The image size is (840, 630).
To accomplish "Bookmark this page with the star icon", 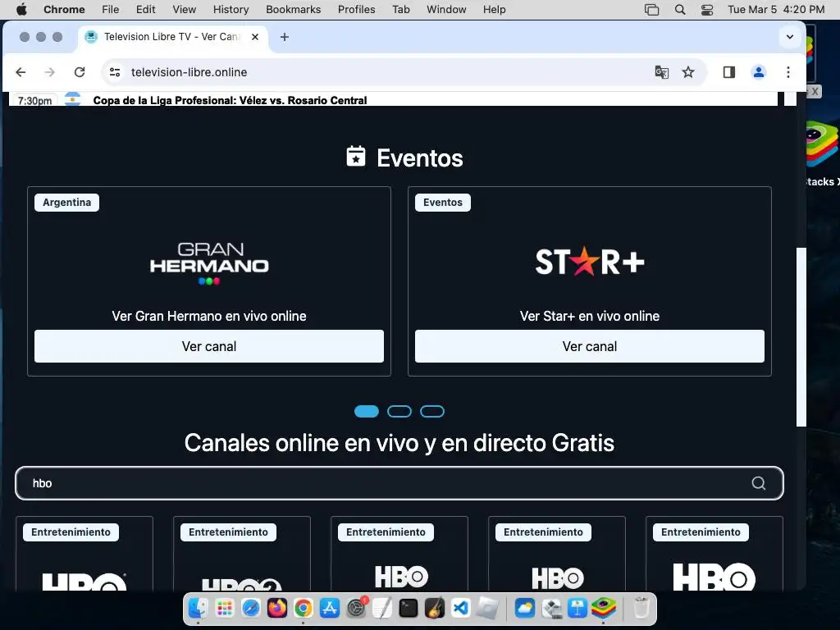I will pos(688,72).
